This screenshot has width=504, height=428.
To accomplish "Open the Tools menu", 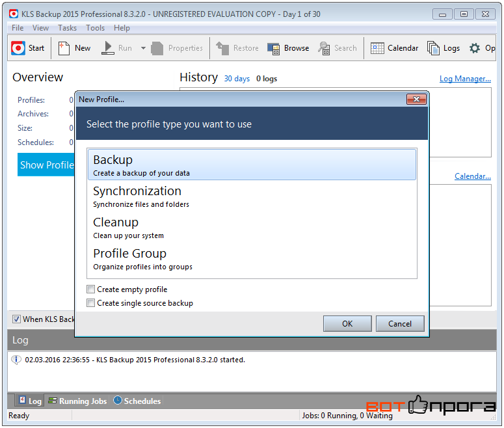I will (95, 28).
